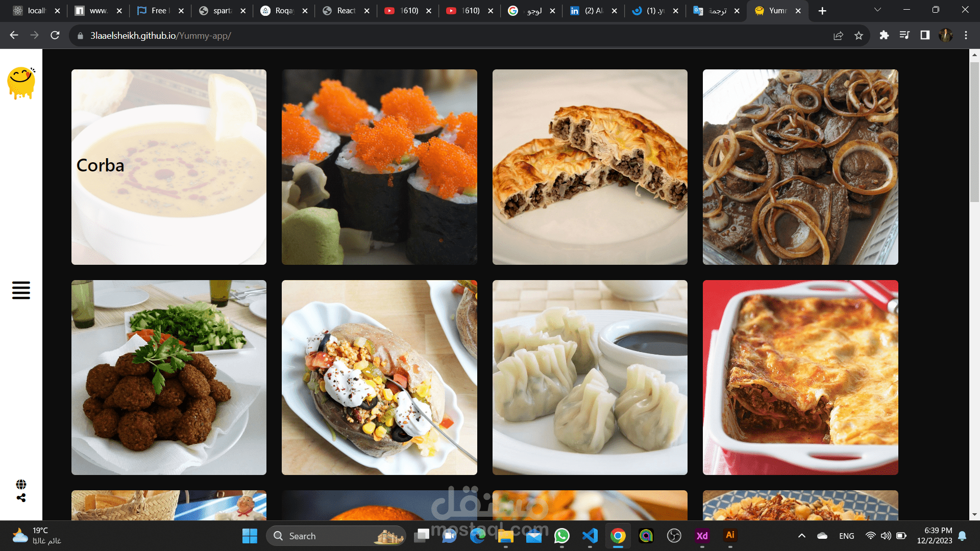Screen dimensions: 980x551
Task: Open the Chrome extensions puzzle icon
Action: point(884,35)
